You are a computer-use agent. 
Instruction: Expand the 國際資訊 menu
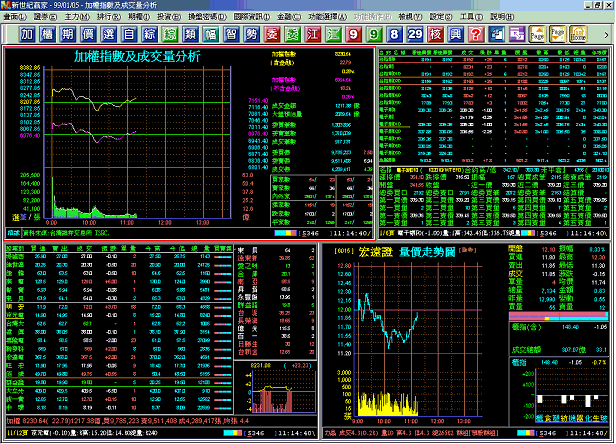coord(250,17)
